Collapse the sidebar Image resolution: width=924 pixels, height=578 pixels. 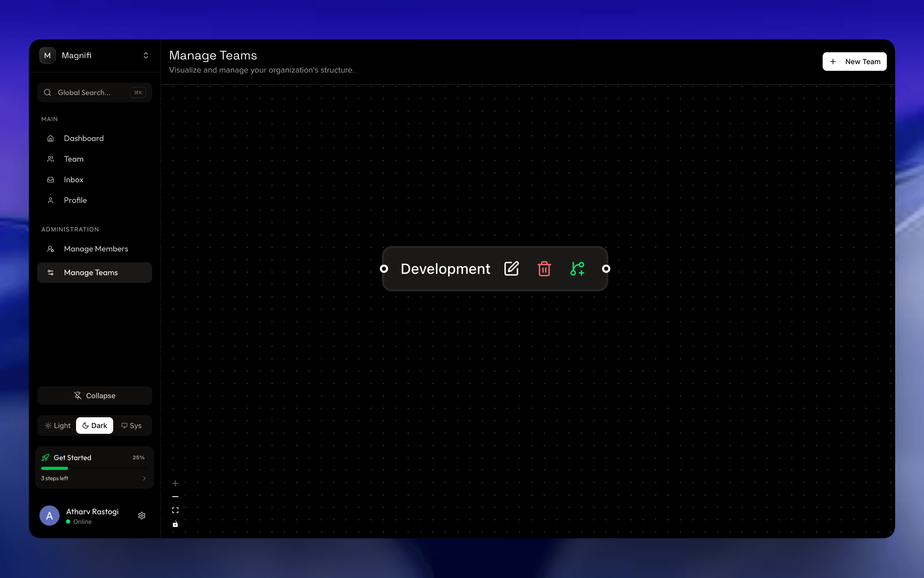(95, 396)
